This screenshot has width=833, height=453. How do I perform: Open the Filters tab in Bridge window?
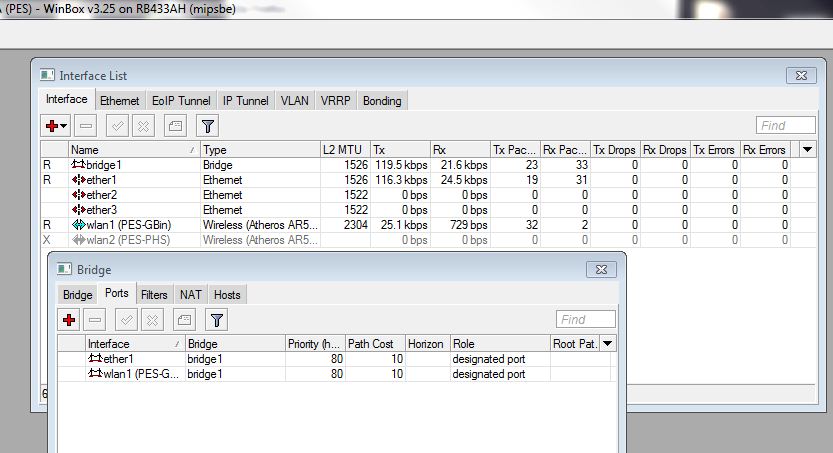tap(154, 294)
